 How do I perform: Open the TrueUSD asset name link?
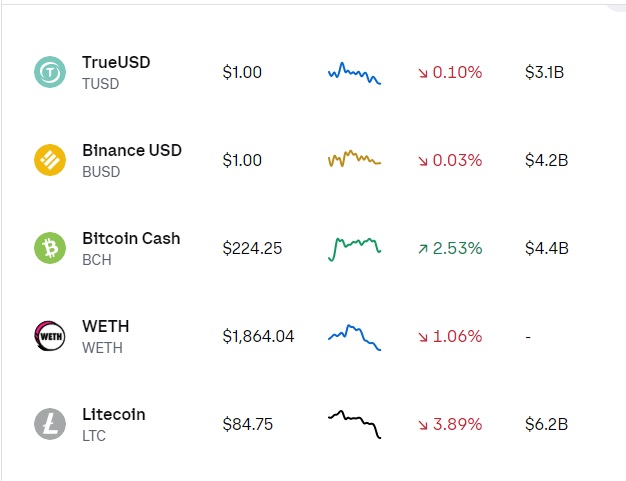pyautogui.click(x=116, y=62)
